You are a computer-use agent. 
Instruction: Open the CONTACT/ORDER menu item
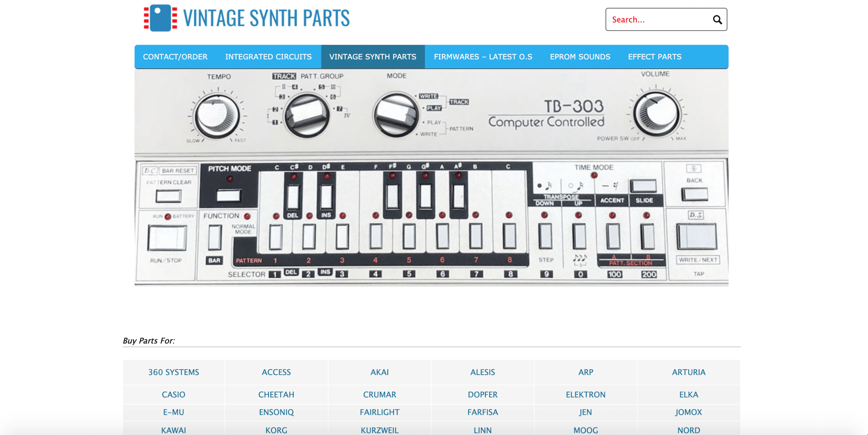pyautogui.click(x=175, y=57)
